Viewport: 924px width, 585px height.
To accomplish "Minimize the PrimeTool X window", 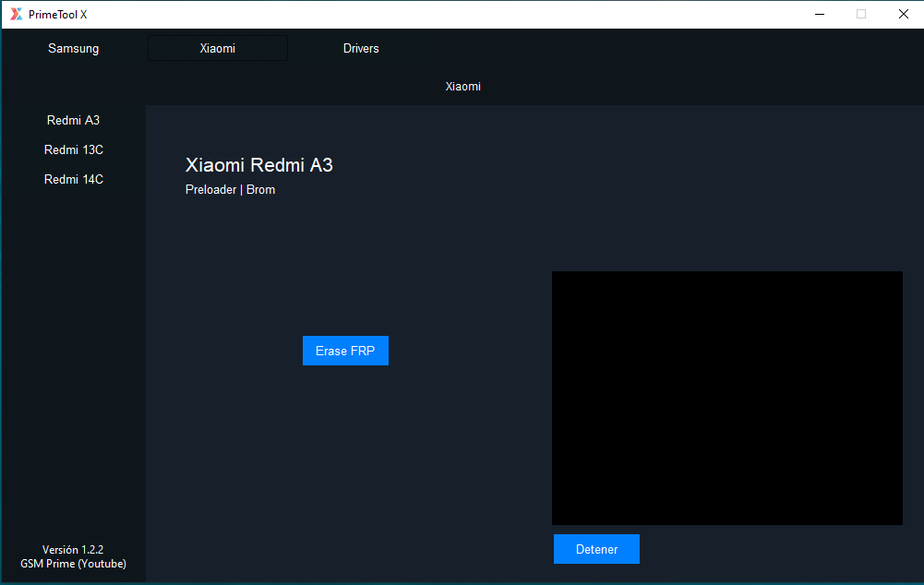I will click(x=819, y=14).
